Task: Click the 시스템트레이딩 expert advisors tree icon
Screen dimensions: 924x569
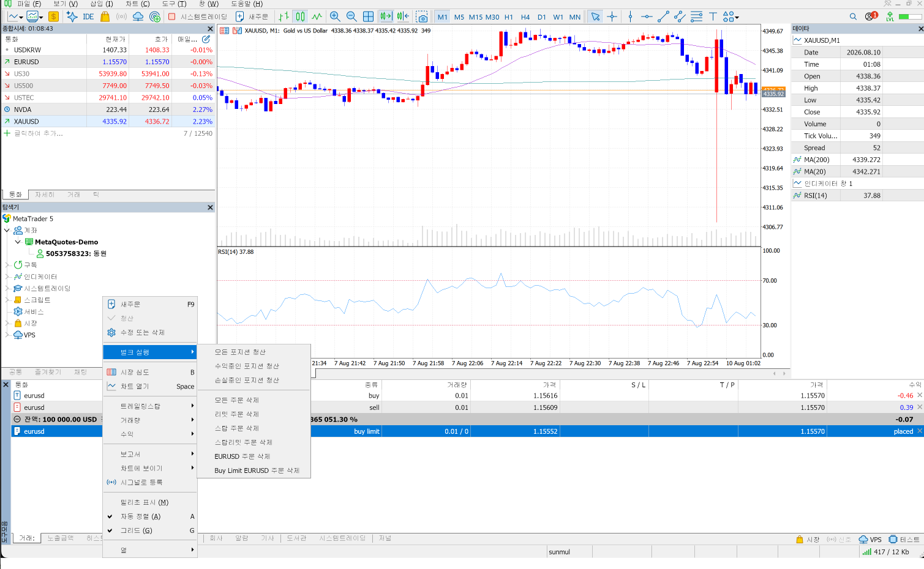Action: pos(18,288)
